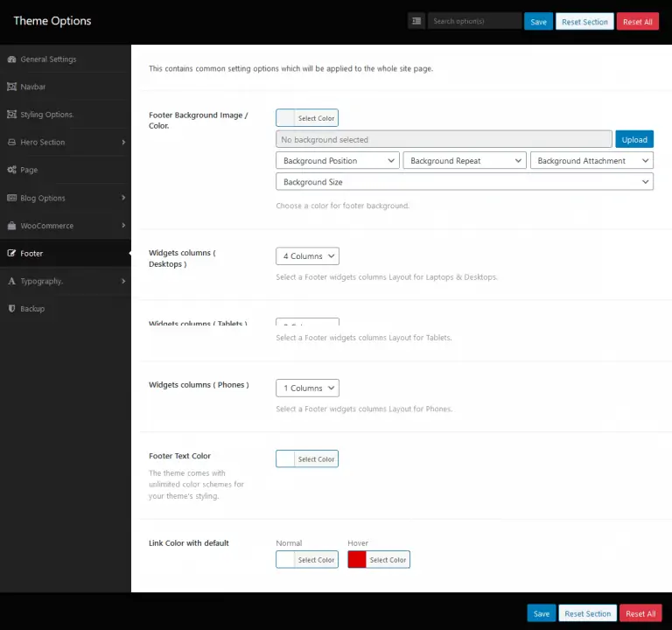672x630 pixels.
Task: Click the top Save button
Action: [538, 21]
